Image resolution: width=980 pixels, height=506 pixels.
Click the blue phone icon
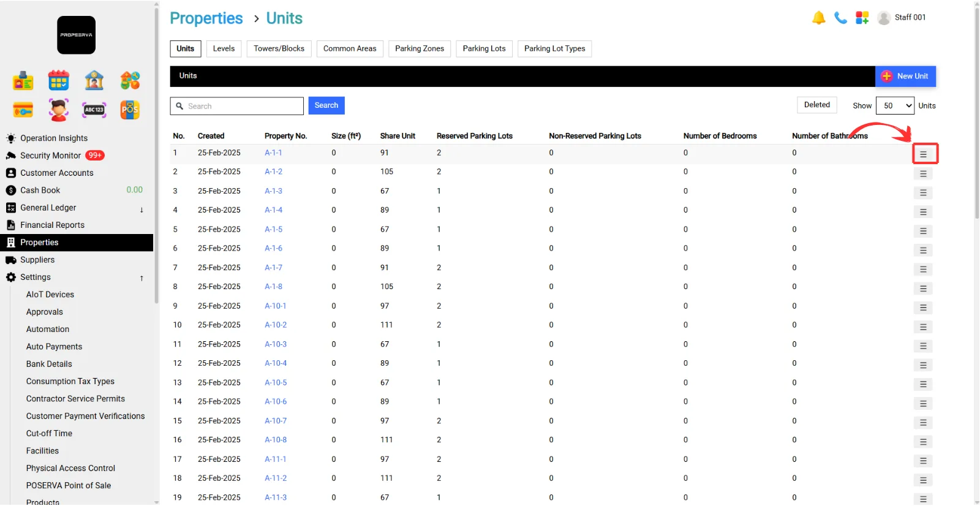pos(840,18)
